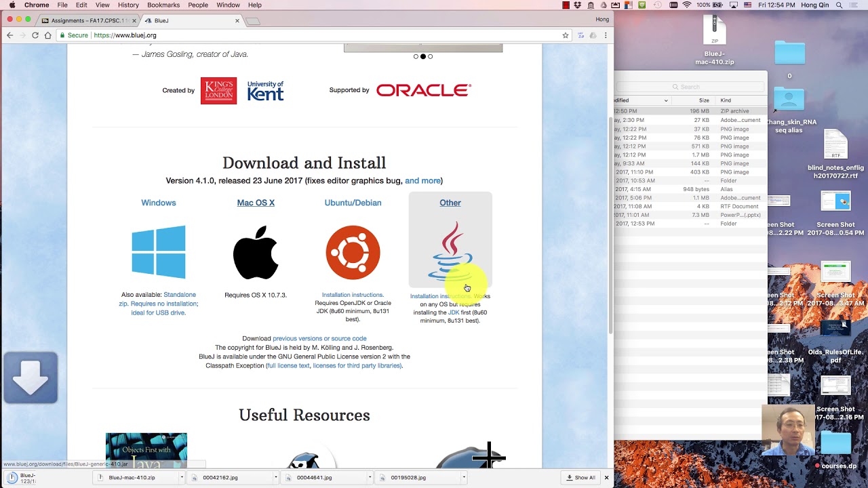Open the Bookmarks menu

pyautogui.click(x=163, y=5)
